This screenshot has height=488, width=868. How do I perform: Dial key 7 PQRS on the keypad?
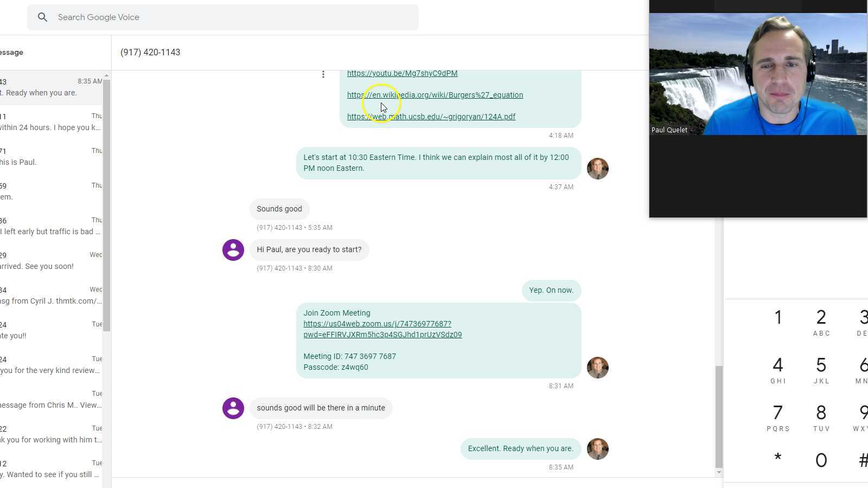pos(778,418)
